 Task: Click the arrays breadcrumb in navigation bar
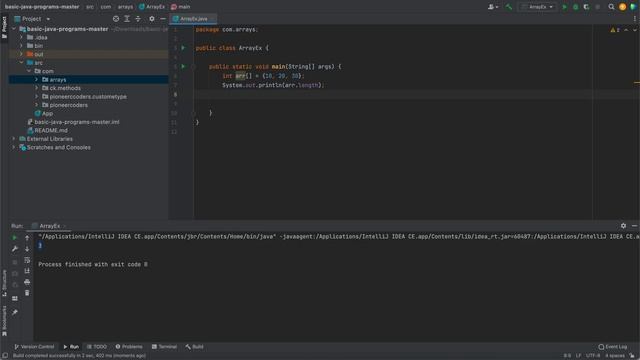(125, 7)
